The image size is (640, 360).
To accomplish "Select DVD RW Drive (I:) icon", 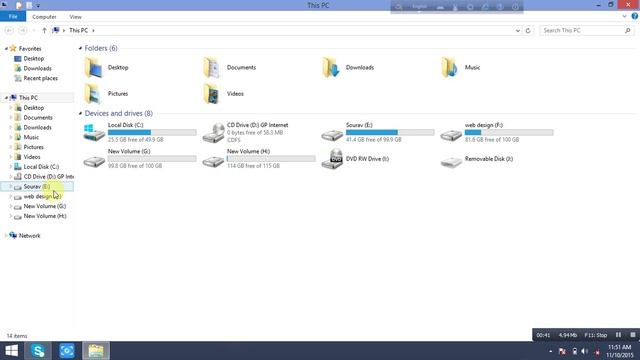I will [x=332, y=159].
